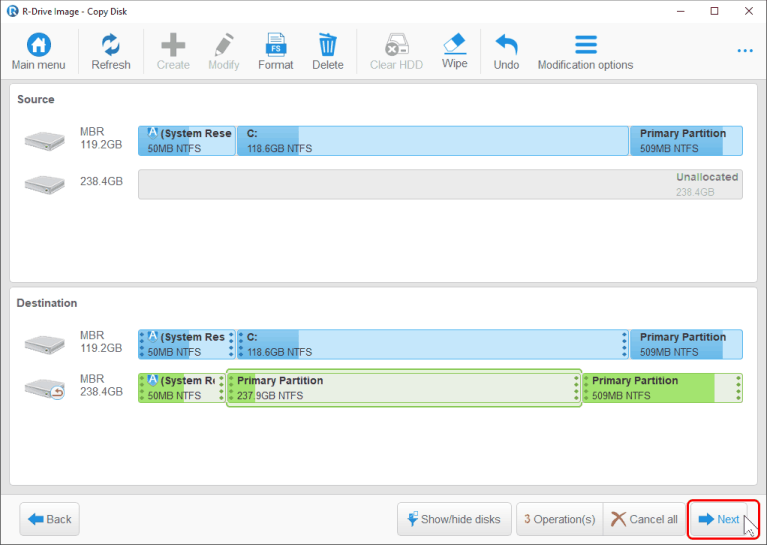Click the Destination section heading
This screenshot has width=767, height=545.
point(47,303)
